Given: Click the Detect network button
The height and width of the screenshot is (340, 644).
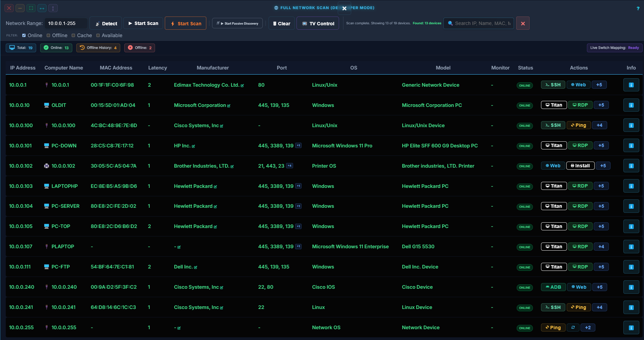Looking at the screenshot, I should [x=106, y=23].
